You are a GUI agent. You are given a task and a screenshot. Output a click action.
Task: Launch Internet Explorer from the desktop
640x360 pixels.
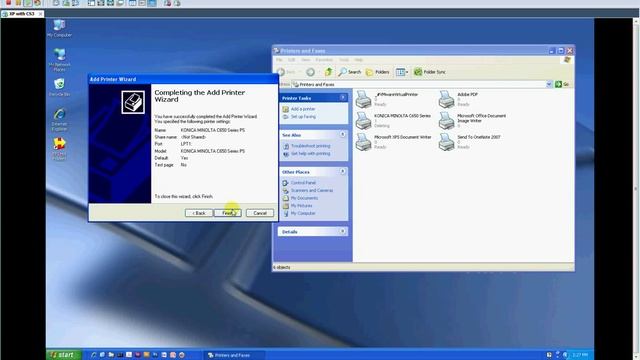pyautogui.click(x=60, y=120)
